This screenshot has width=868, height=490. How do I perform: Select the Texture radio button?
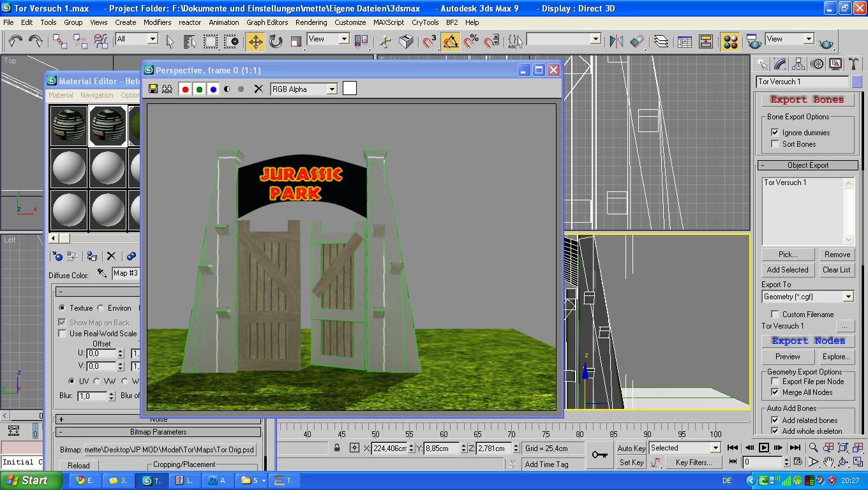(62, 308)
